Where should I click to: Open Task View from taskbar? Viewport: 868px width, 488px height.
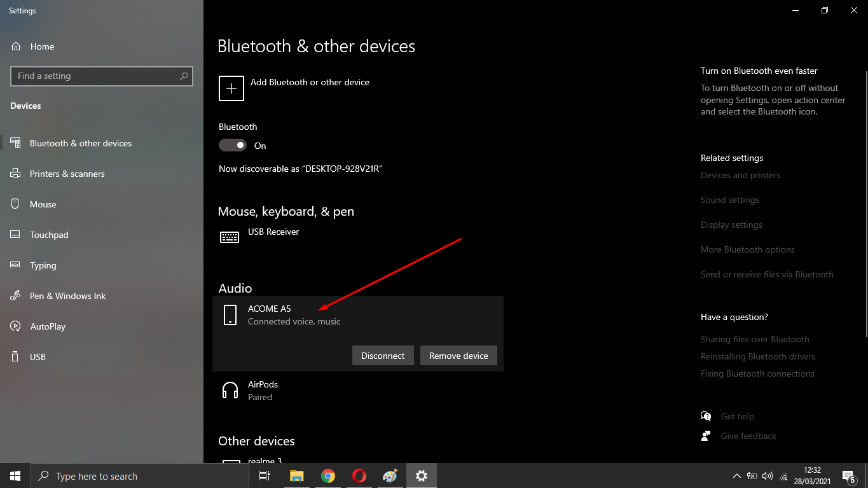coord(265,476)
